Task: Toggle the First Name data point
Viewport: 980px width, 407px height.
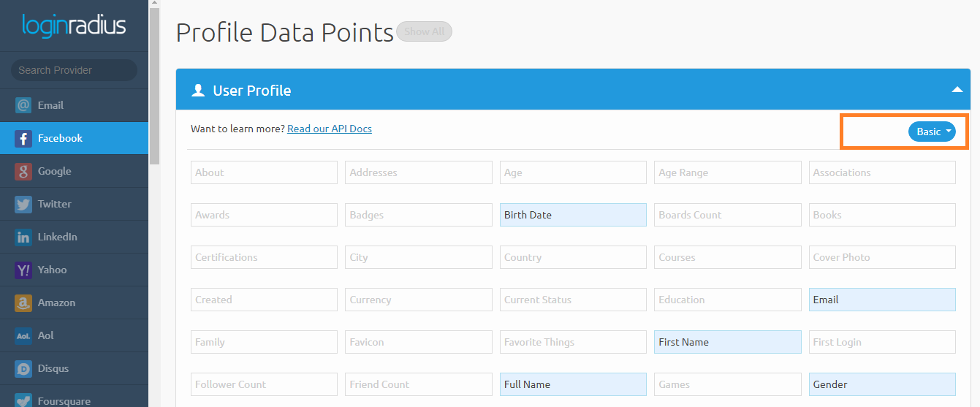Action: coord(728,342)
